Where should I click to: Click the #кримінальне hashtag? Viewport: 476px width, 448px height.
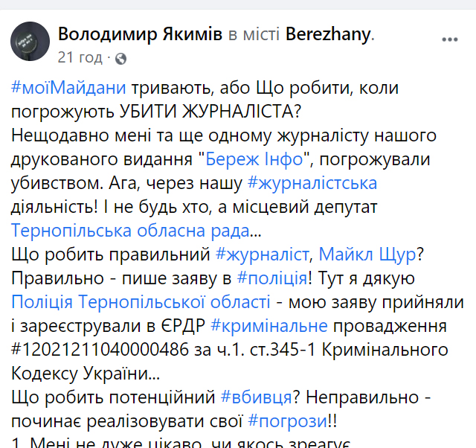[269, 326]
